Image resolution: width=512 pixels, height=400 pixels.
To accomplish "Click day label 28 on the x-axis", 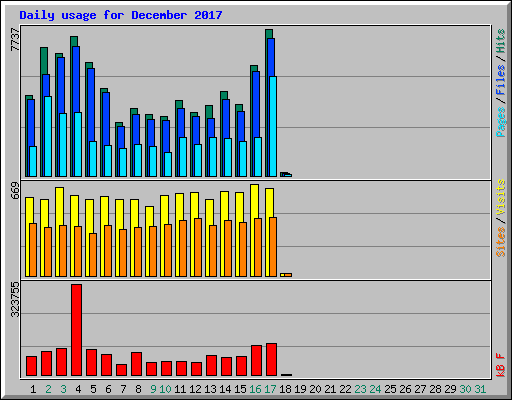I will pos(435,389).
